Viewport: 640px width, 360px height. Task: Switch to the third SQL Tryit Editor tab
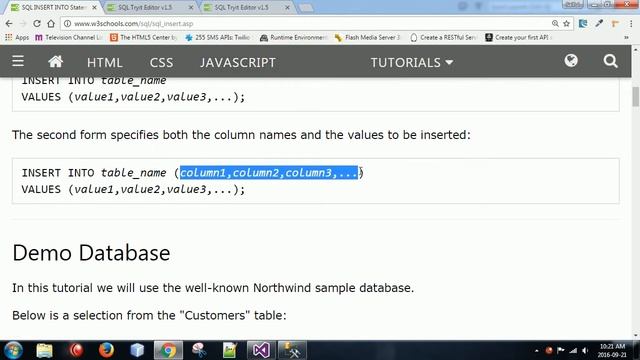(246, 7)
